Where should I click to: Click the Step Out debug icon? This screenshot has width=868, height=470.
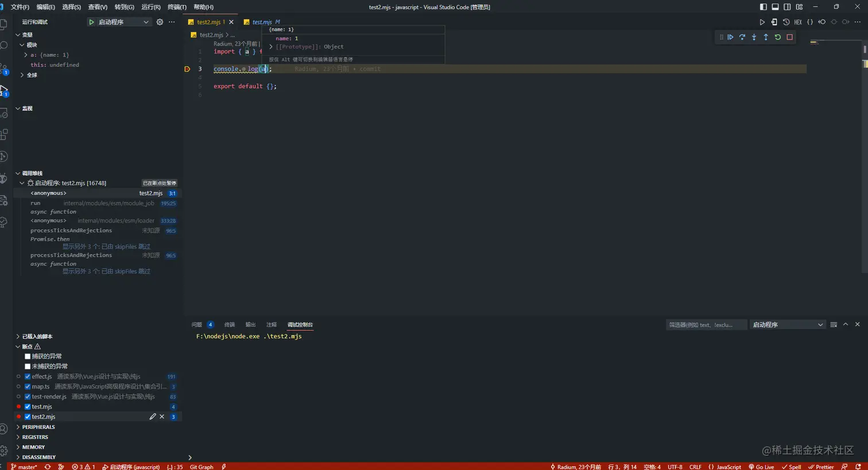[766, 37]
